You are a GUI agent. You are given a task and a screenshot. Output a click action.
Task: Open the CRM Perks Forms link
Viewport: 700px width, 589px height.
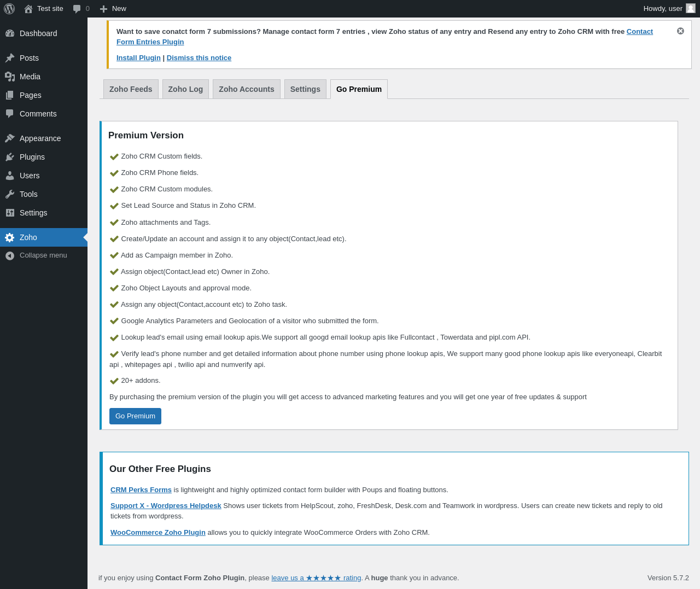pos(141,490)
